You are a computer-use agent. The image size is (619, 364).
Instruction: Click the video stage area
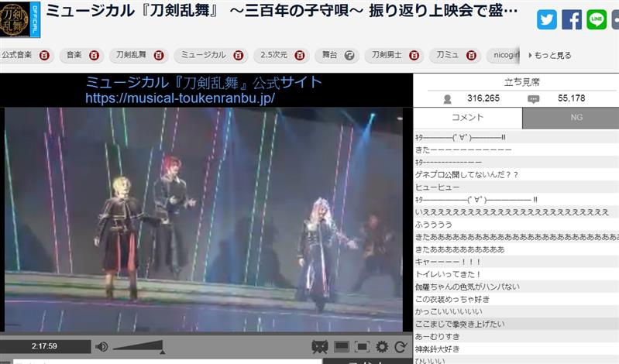[x=203, y=219]
